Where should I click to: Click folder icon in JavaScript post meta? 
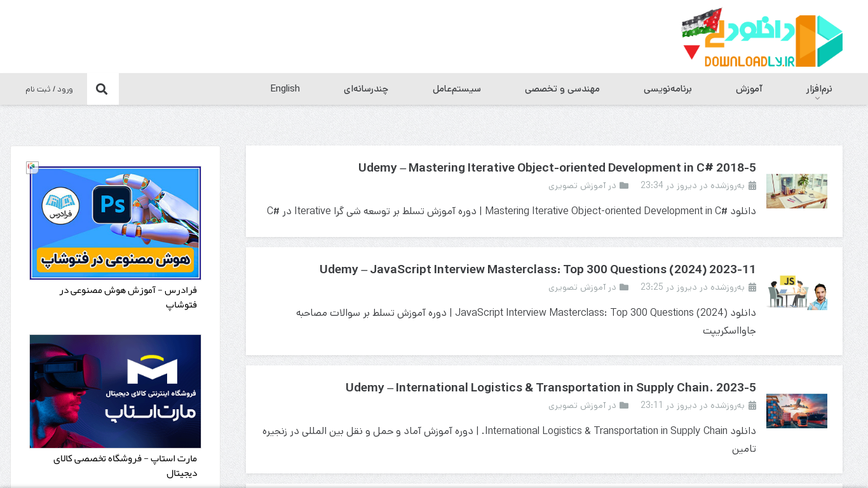tap(624, 287)
